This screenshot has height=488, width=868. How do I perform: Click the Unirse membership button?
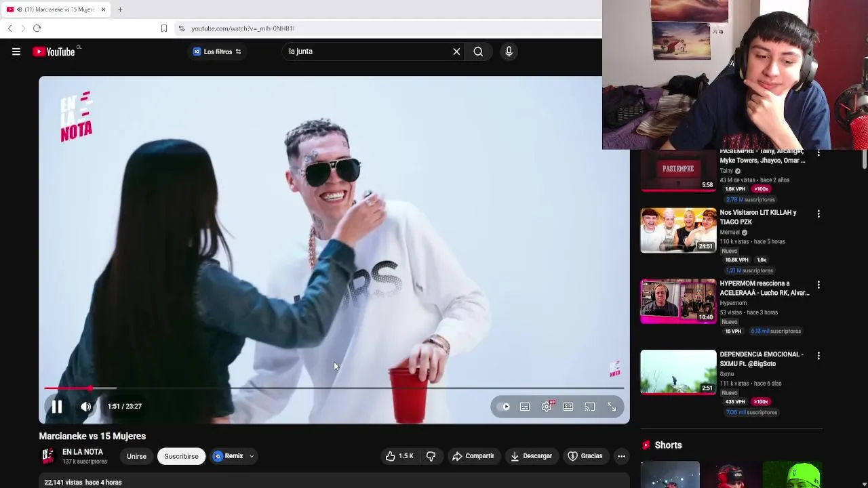click(x=136, y=456)
